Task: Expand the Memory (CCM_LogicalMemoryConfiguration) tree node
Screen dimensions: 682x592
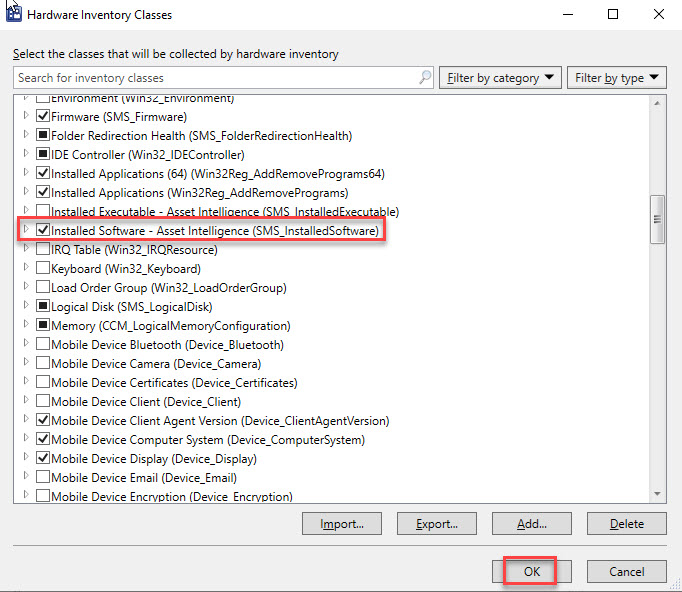Action: click(26, 326)
